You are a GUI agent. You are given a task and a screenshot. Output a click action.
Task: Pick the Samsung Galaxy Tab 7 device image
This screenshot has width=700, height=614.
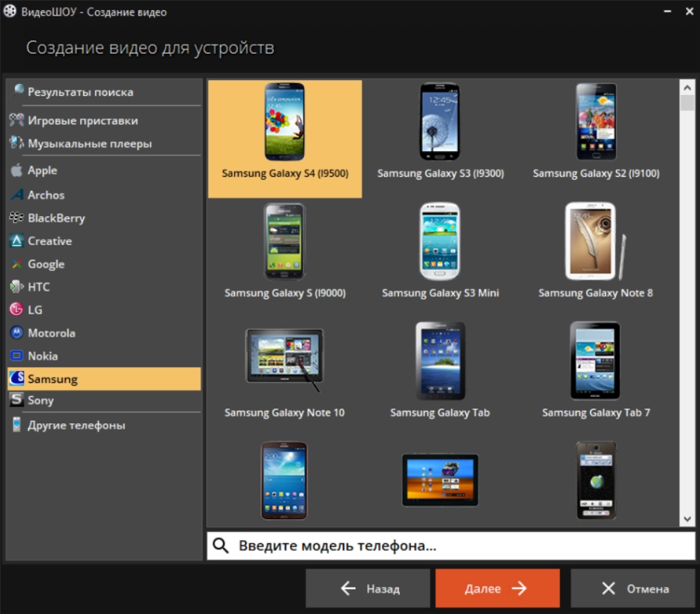pyautogui.click(x=595, y=361)
